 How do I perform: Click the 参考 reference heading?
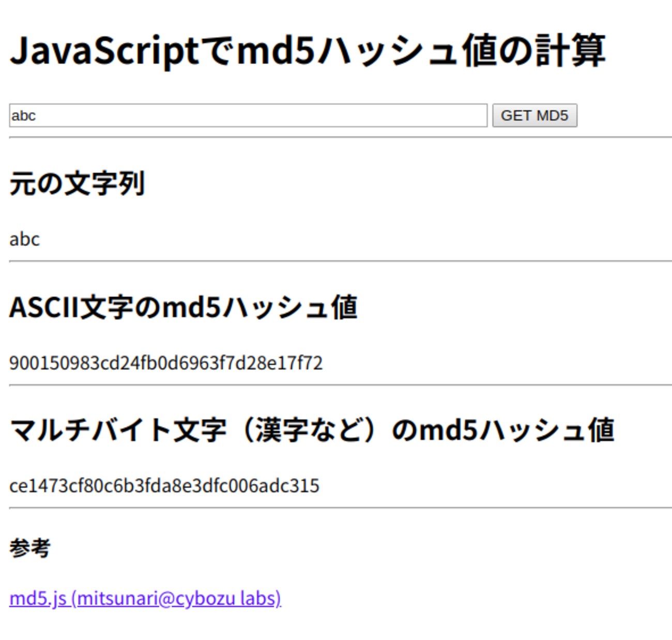tap(29, 549)
